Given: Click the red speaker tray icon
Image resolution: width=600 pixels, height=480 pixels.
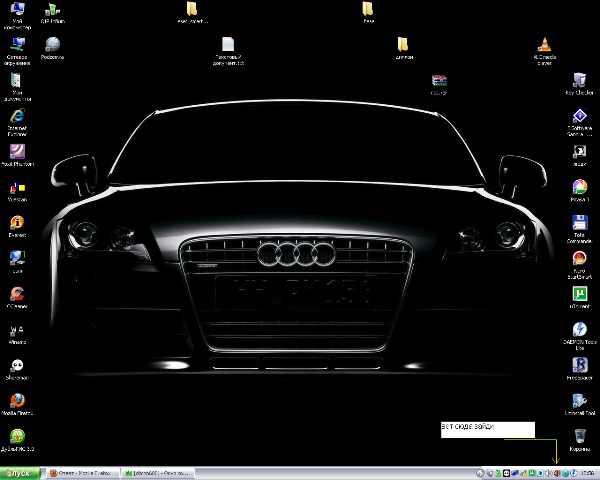Looking at the screenshot, I should pos(557,473).
